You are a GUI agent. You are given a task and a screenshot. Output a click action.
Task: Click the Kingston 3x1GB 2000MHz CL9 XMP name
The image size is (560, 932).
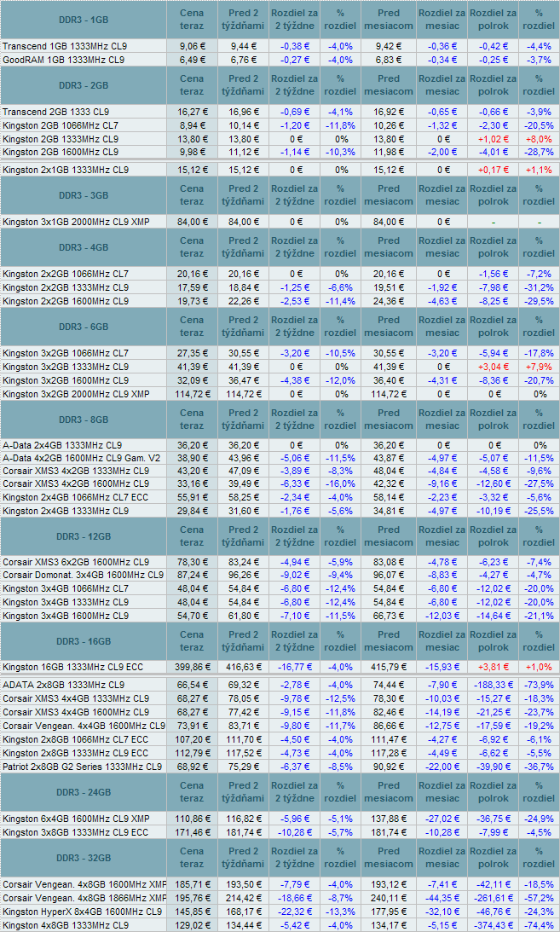point(76,222)
